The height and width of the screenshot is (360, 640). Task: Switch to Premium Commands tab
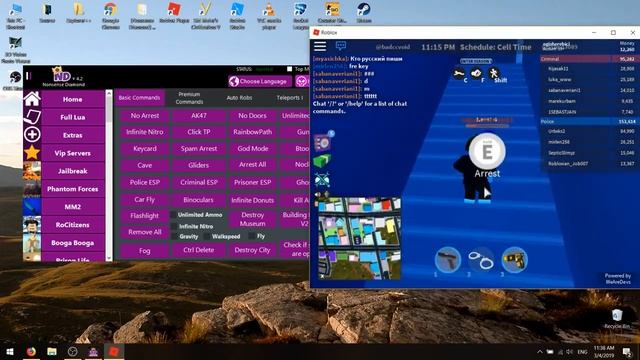pyautogui.click(x=189, y=98)
